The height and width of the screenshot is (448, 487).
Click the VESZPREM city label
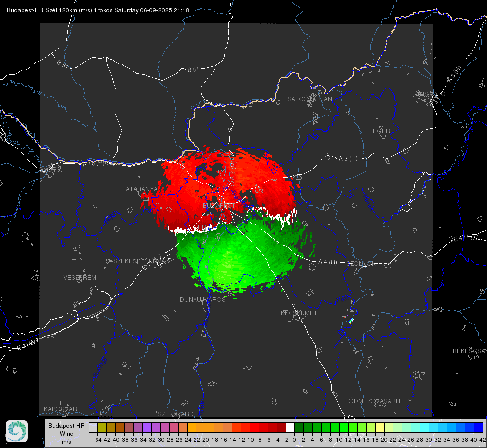tap(80, 278)
